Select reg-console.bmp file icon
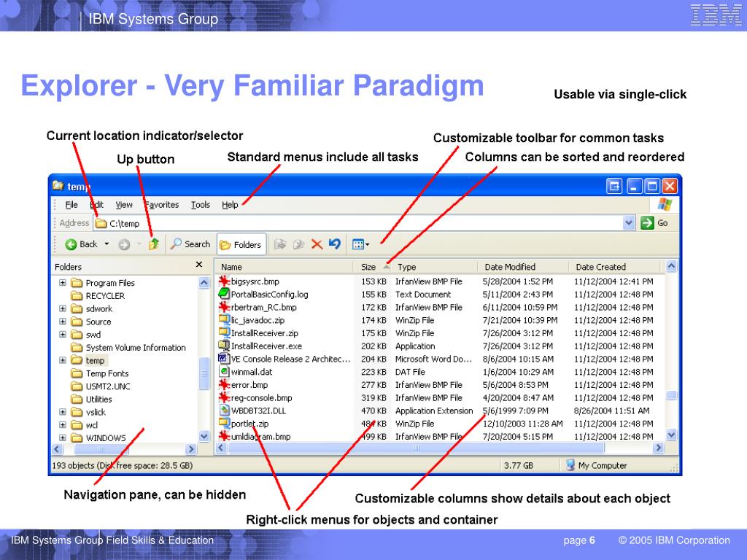Viewport: 747px width, 560px height. [x=224, y=397]
